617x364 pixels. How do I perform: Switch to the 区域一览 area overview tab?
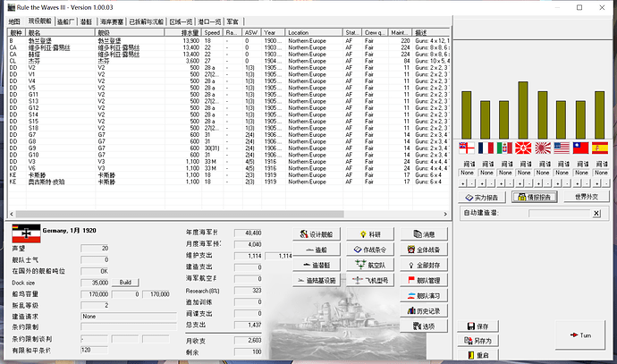click(x=181, y=21)
